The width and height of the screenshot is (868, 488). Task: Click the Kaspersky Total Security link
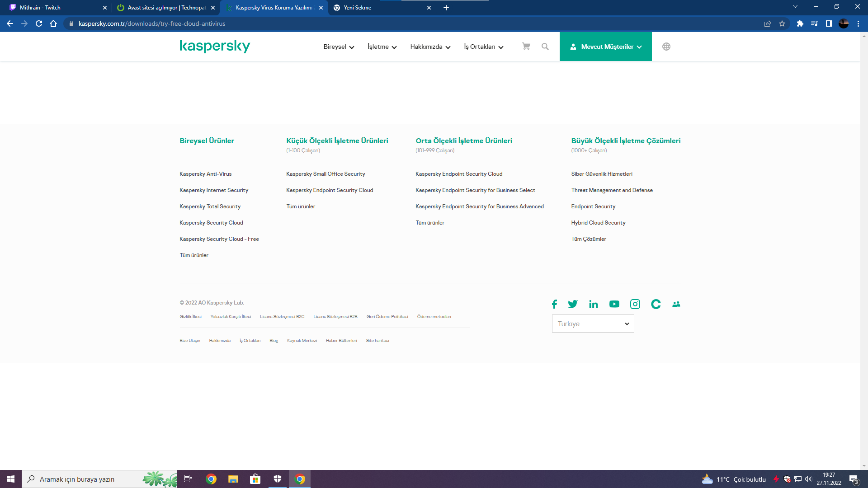(210, 206)
